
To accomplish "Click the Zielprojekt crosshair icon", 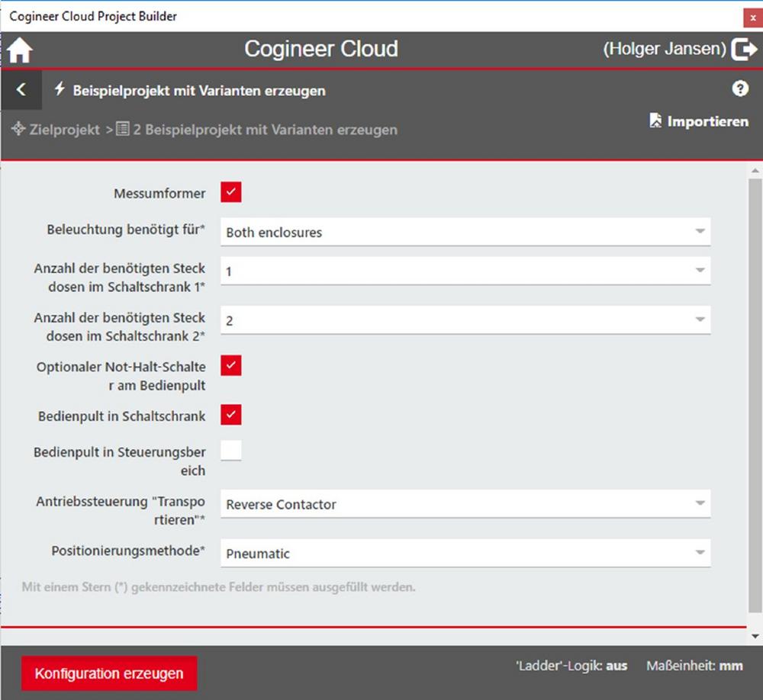I will (18, 129).
